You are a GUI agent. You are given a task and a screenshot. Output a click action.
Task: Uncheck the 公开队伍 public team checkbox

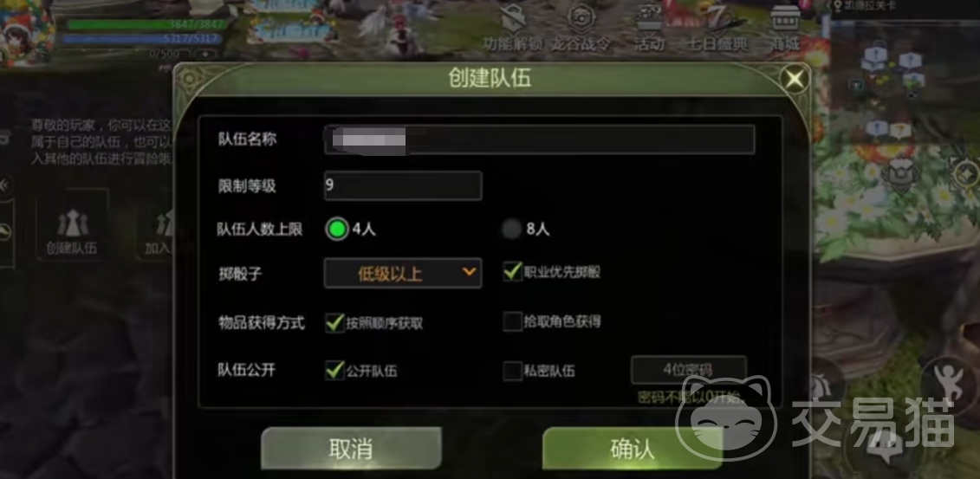pos(335,371)
